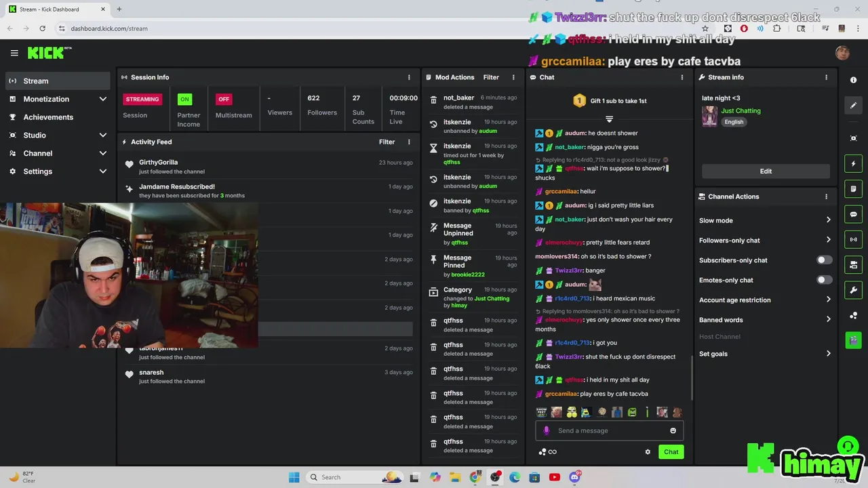Click the document panel icon in right sidebar
Viewport: 868px width, 488px height.
(853, 189)
